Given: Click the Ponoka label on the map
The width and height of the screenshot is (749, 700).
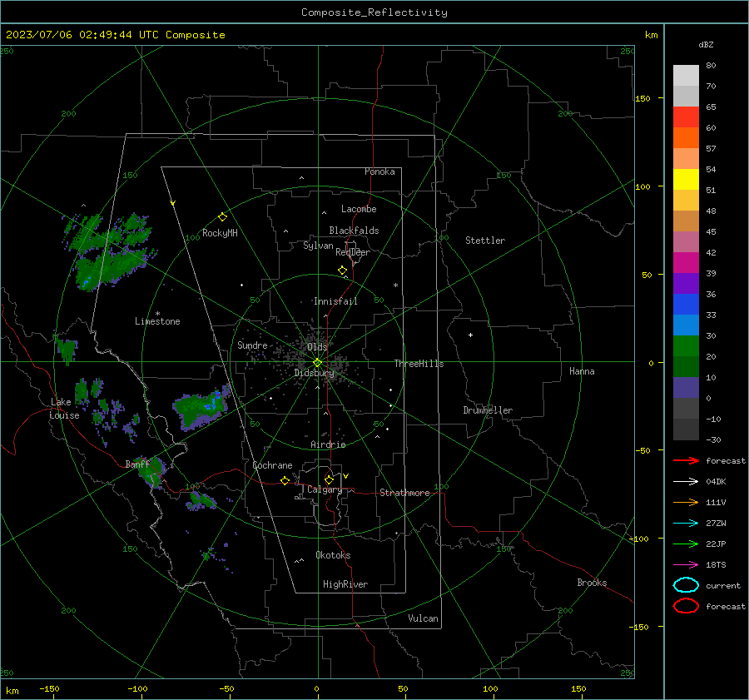Looking at the screenshot, I should coord(379,171).
